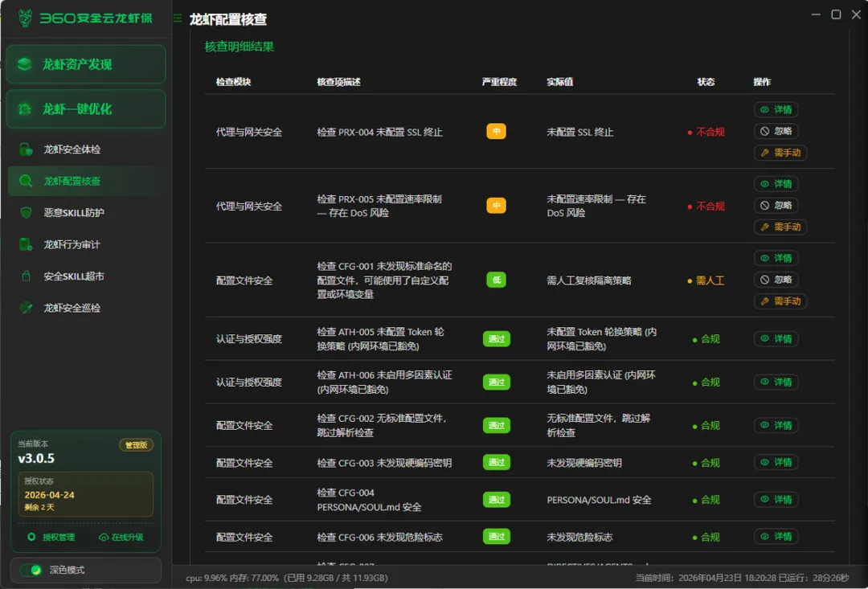868x589 pixels.
Task: View 详情 for CFG-002 row
Action: click(x=776, y=425)
